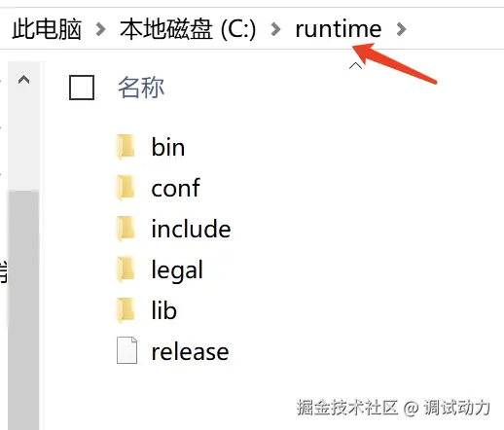Select the release file name
This screenshot has width=504, height=430.
pyautogui.click(x=190, y=352)
